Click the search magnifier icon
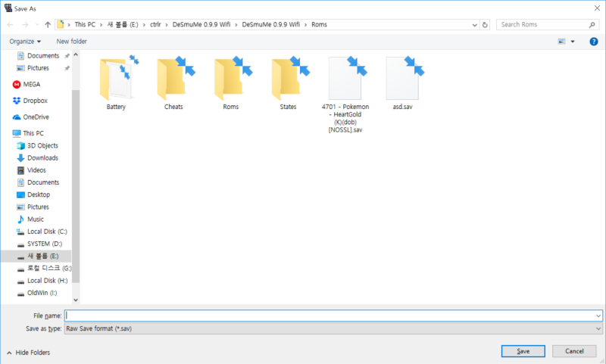This screenshot has height=364, width=606. 592,25
